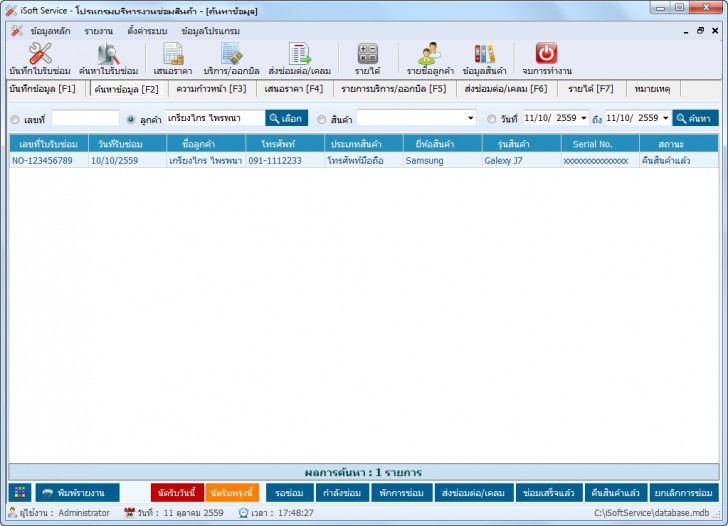
Task: Click the ซ่อมเสร็จแล้ว status button
Action: (x=548, y=493)
